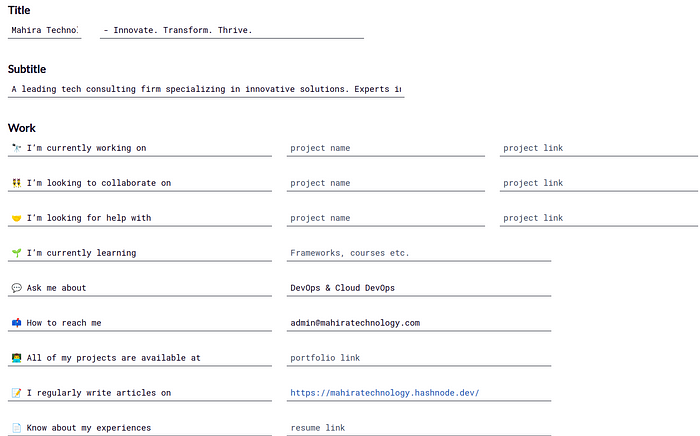Click the telescope emoji beside 'currently working on'
Screen dimensions: 700x436
(17, 148)
